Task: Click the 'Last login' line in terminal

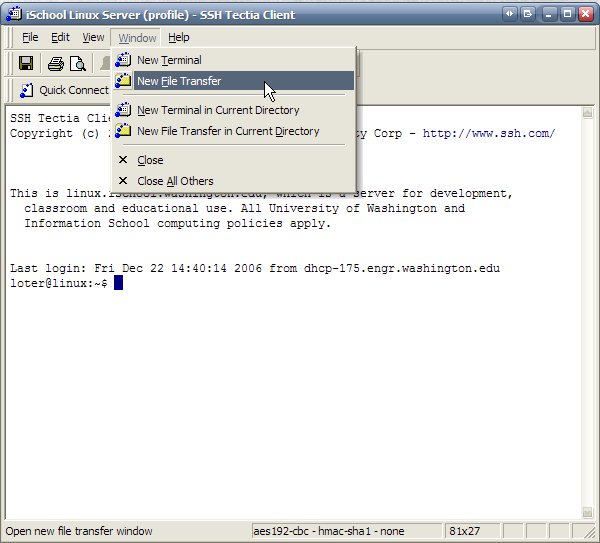Action: pos(255,268)
